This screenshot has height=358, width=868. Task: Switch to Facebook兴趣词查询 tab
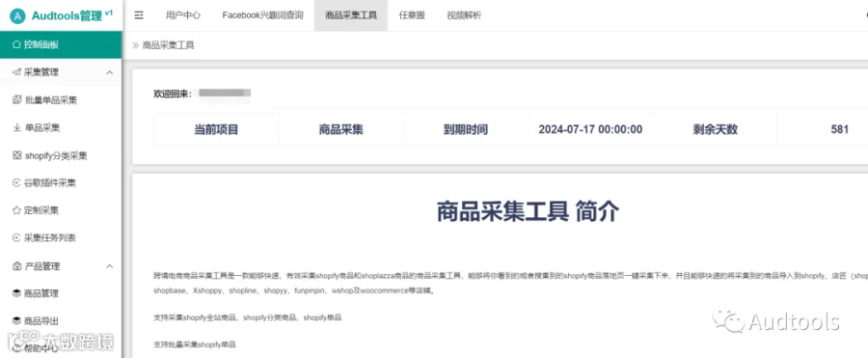(x=263, y=15)
